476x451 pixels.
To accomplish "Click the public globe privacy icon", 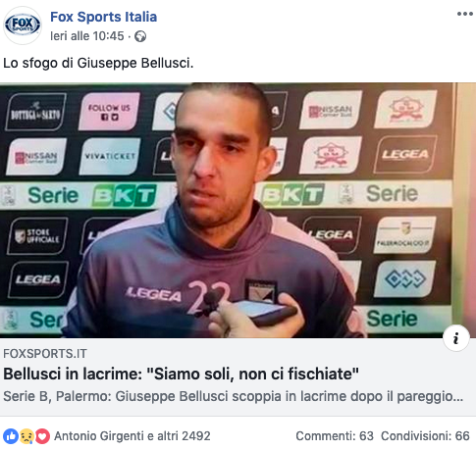I will pyautogui.click(x=140, y=36).
